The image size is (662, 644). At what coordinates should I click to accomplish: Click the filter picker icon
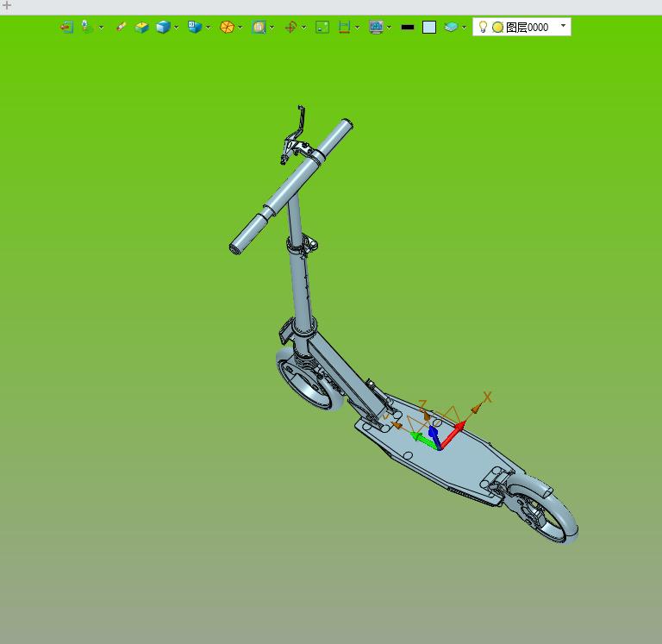coord(86,26)
